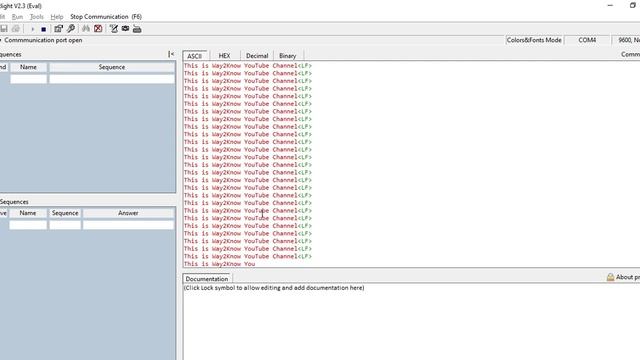Click the Print toolbar icon
The image size is (640, 360).
point(16,29)
